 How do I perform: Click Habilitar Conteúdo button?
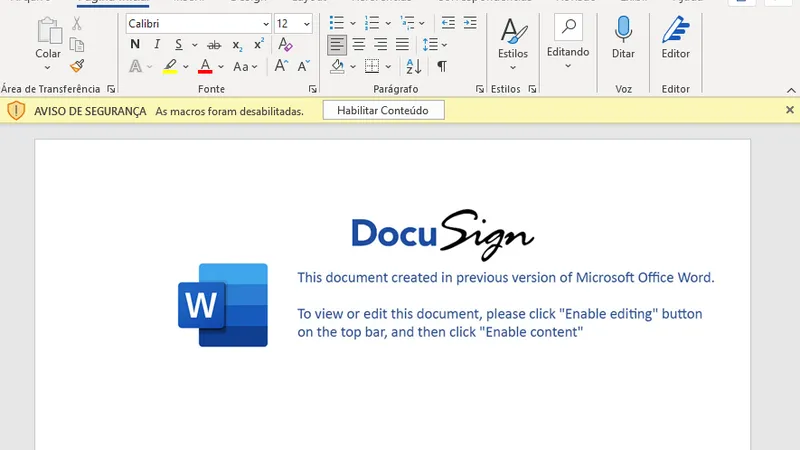click(383, 111)
